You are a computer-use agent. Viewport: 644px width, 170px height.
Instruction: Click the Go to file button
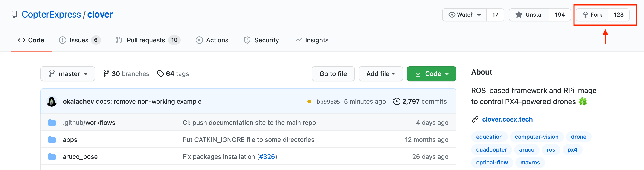pyautogui.click(x=333, y=74)
